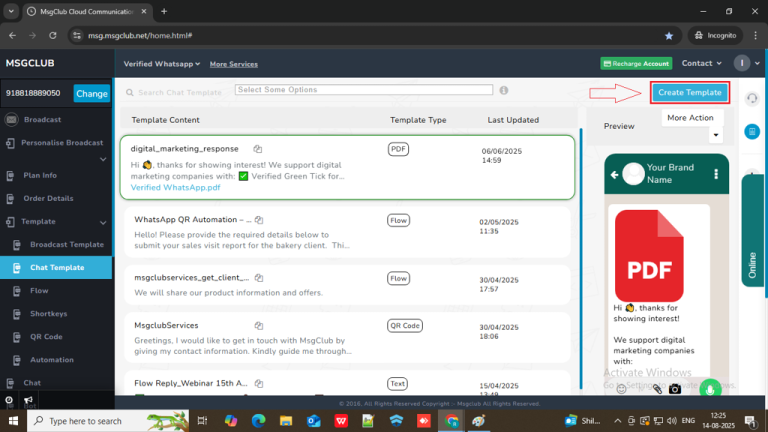This screenshot has height=432, width=768.
Task: Click the Recharge Account button
Action: (636, 63)
